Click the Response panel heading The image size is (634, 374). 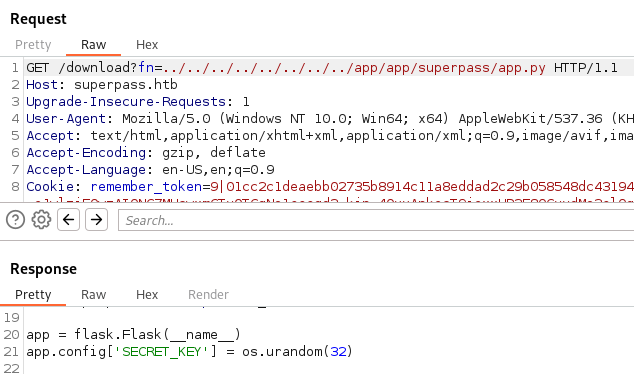point(43,269)
